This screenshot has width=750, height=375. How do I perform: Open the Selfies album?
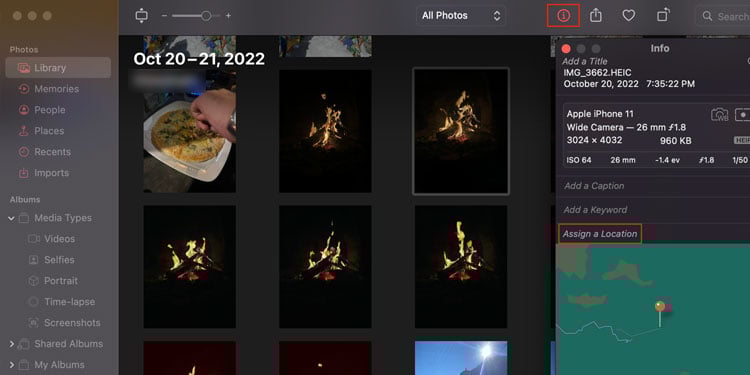(58, 260)
